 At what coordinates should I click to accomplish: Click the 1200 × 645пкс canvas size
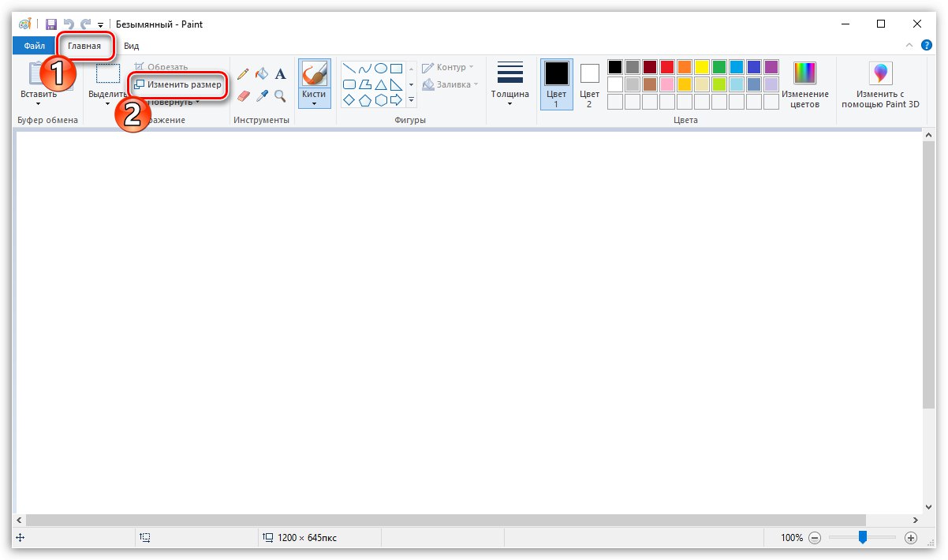coord(306,538)
